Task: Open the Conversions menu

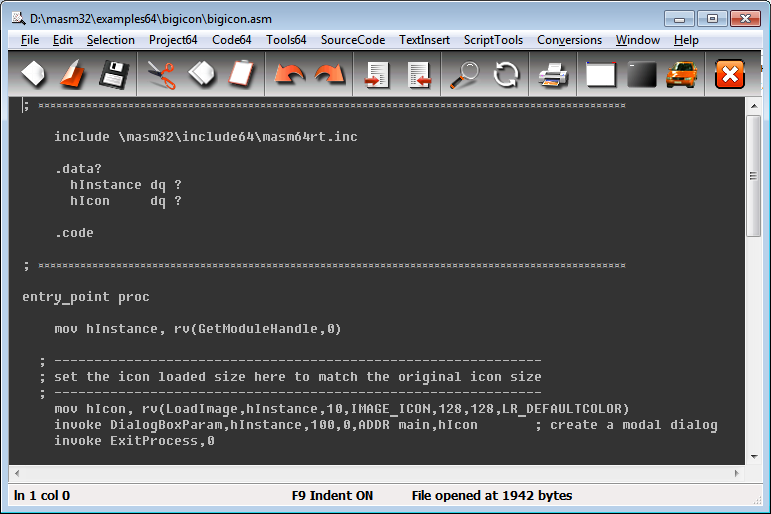Action: click(x=569, y=40)
